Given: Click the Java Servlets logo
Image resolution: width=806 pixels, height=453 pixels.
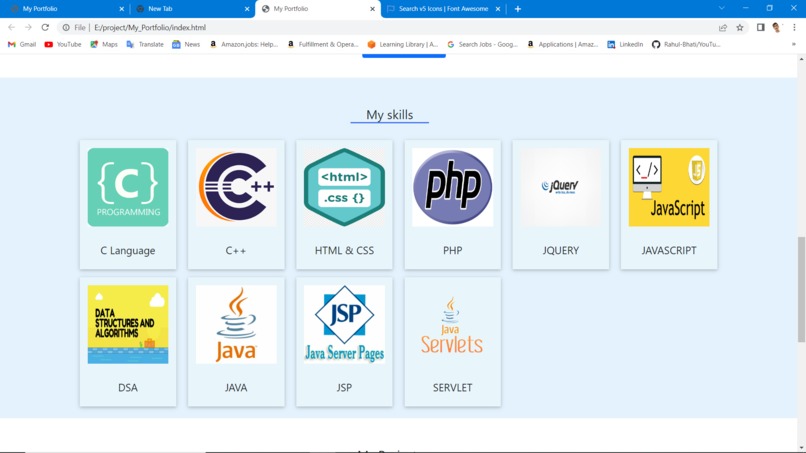Looking at the screenshot, I should pyautogui.click(x=452, y=324).
